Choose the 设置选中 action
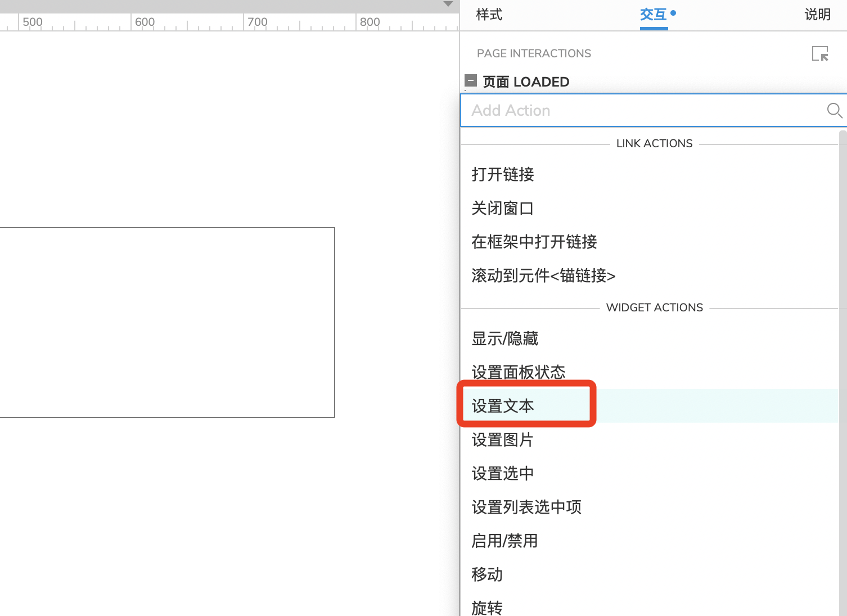Image resolution: width=847 pixels, height=616 pixels. 502,473
